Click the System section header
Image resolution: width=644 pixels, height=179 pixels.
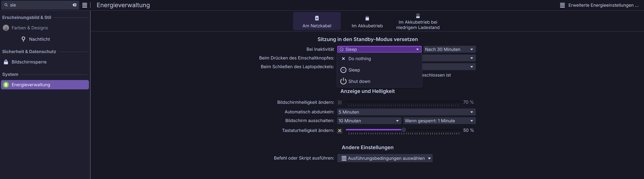coord(10,74)
